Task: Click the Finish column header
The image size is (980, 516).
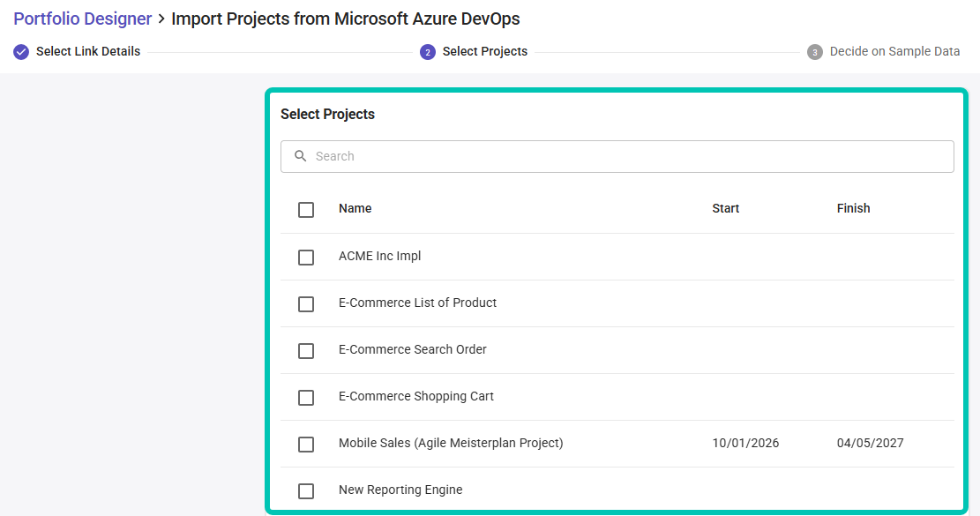Action: (x=853, y=208)
